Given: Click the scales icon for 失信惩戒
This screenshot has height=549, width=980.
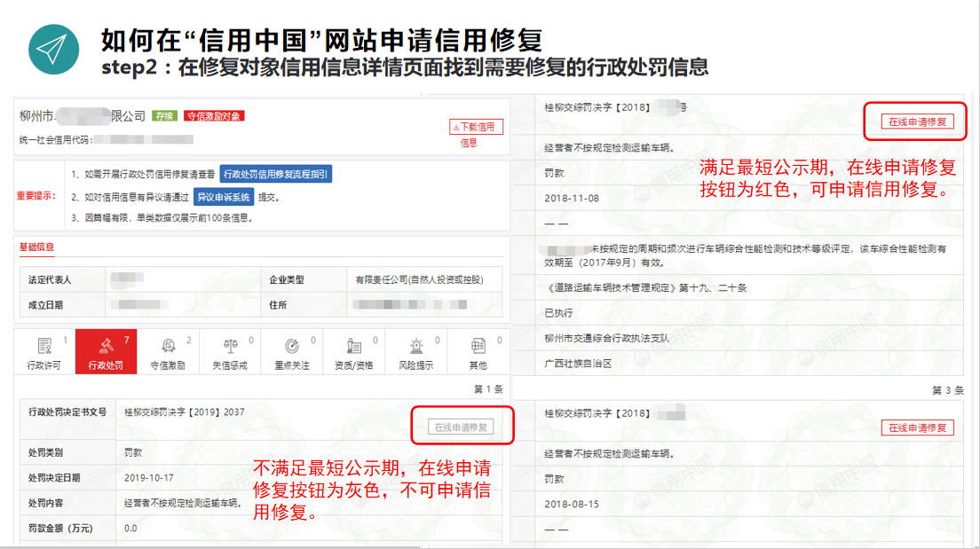Looking at the screenshot, I should [x=230, y=345].
